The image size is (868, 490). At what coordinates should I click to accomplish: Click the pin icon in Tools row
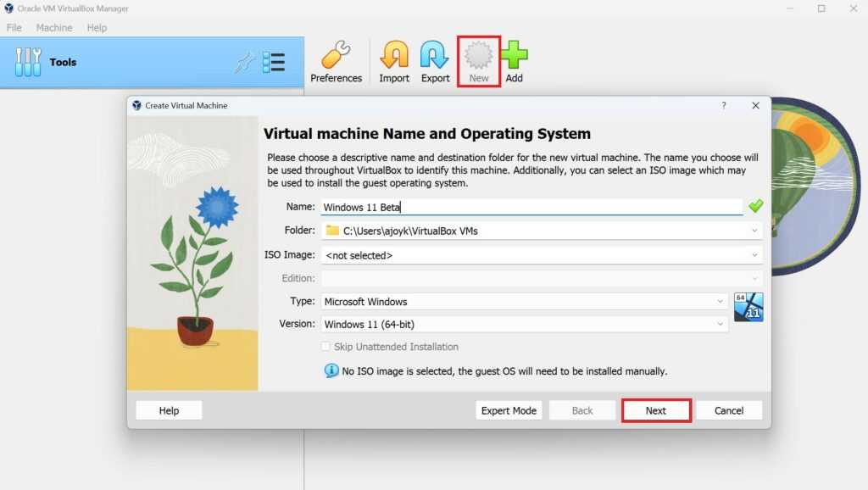click(245, 63)
